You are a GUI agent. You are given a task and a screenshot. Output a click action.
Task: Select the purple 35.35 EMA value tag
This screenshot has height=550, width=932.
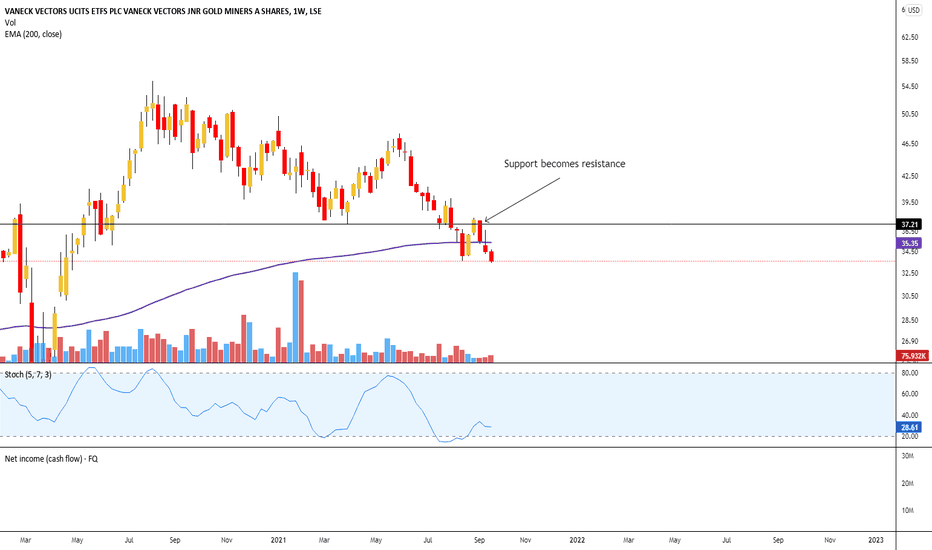click(x=909, y=243)
